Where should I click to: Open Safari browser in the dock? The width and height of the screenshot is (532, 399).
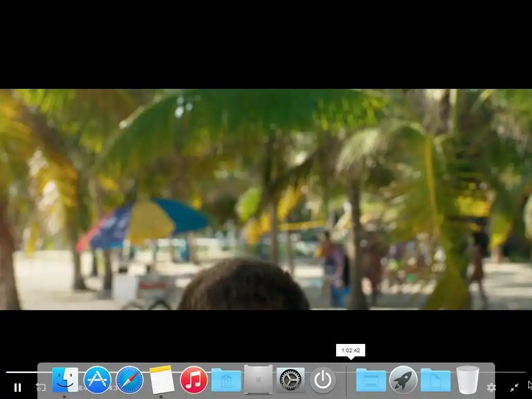129,380
